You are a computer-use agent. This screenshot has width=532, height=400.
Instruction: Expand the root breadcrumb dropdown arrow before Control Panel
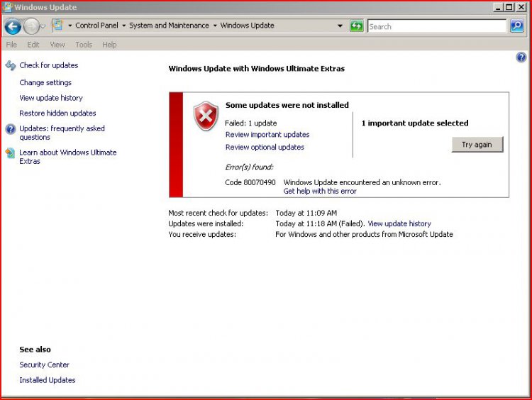(x=70, y=26)
